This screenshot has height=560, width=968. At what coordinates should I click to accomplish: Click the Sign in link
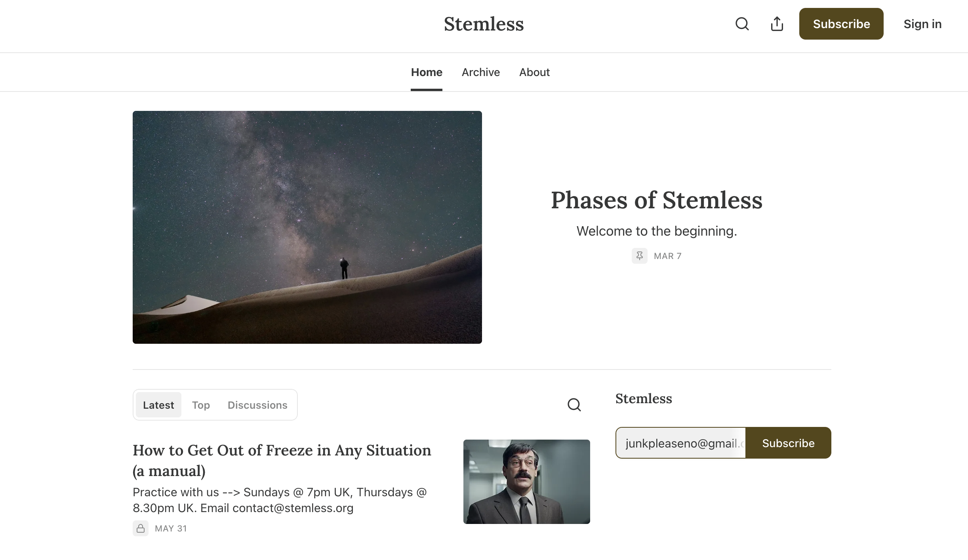pos(922,24)
